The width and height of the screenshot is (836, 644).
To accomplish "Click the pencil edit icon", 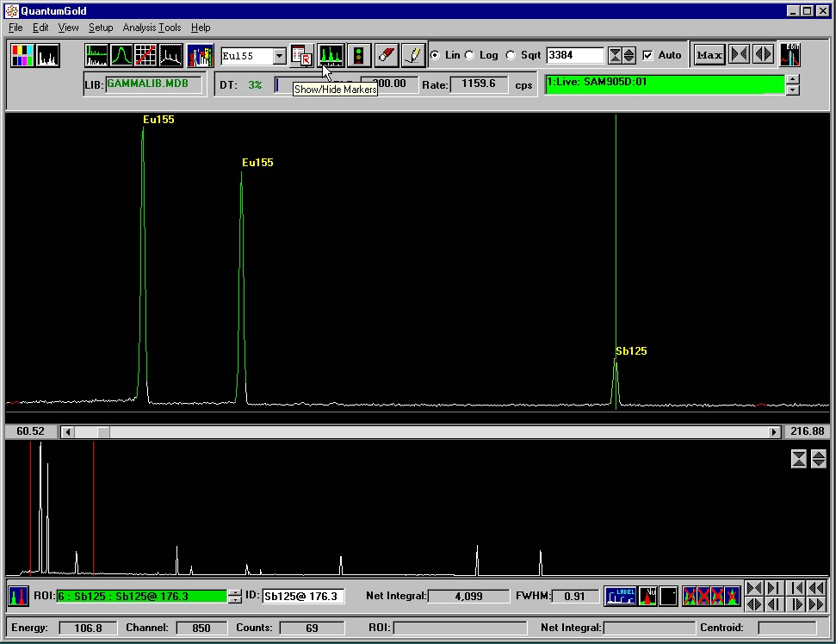I will point(413,56).
